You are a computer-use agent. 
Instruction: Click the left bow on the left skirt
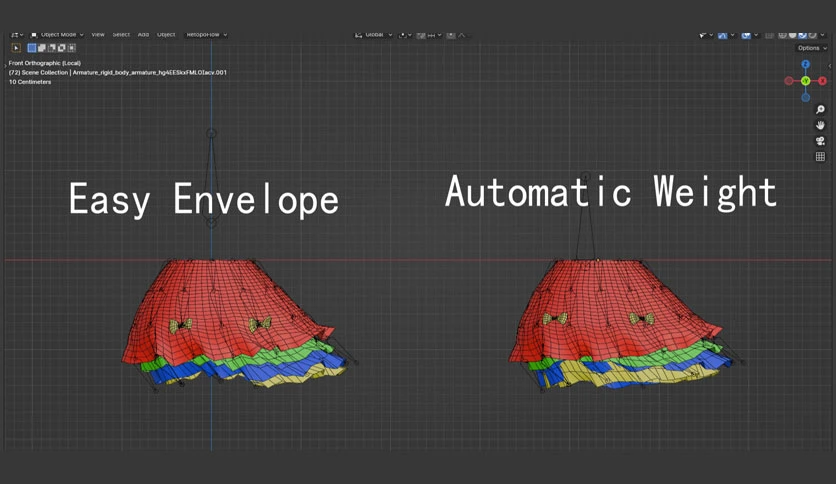pos(181,325)
